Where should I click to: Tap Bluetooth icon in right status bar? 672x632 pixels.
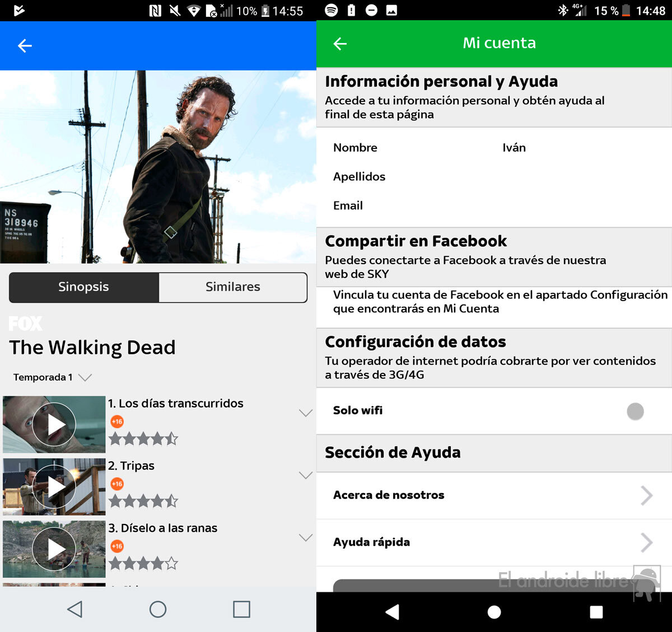click(x=563, y=11)
